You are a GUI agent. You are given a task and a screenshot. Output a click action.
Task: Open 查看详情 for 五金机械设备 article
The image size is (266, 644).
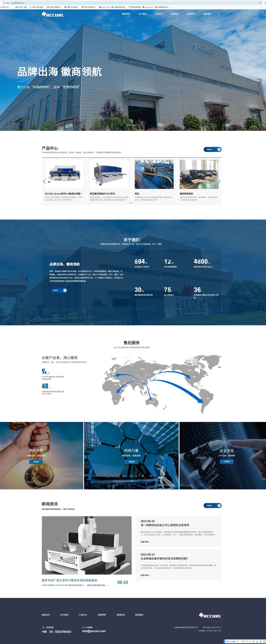(x=145, y=575)
